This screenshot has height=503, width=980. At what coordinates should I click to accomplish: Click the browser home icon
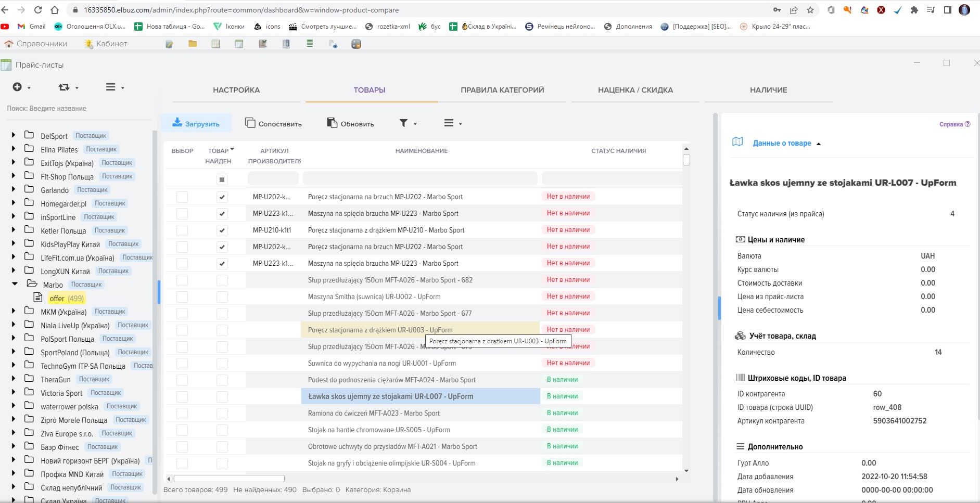(55, 10)
